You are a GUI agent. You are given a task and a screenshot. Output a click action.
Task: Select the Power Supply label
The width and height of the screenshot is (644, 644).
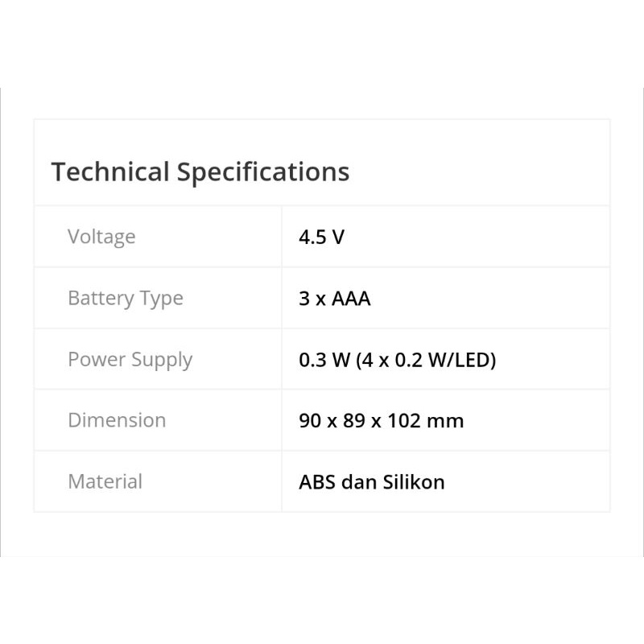point(130,360)
